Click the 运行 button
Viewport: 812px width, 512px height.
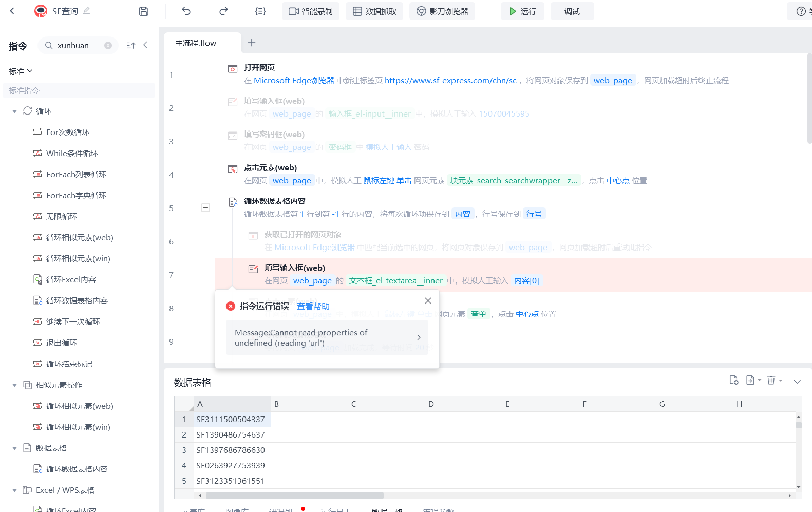(522, 11)
